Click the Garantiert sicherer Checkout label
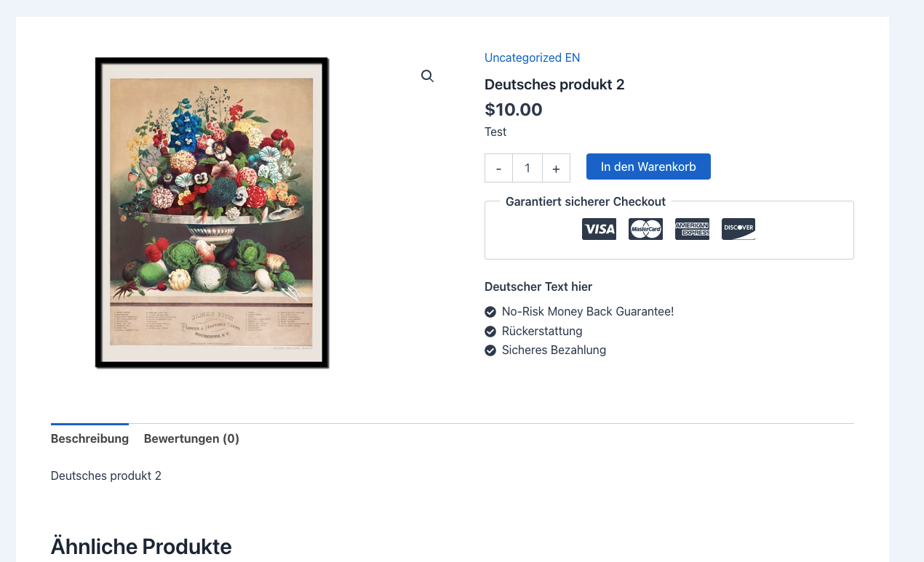This screenshot has width=924, height=562. coord(586,201)
